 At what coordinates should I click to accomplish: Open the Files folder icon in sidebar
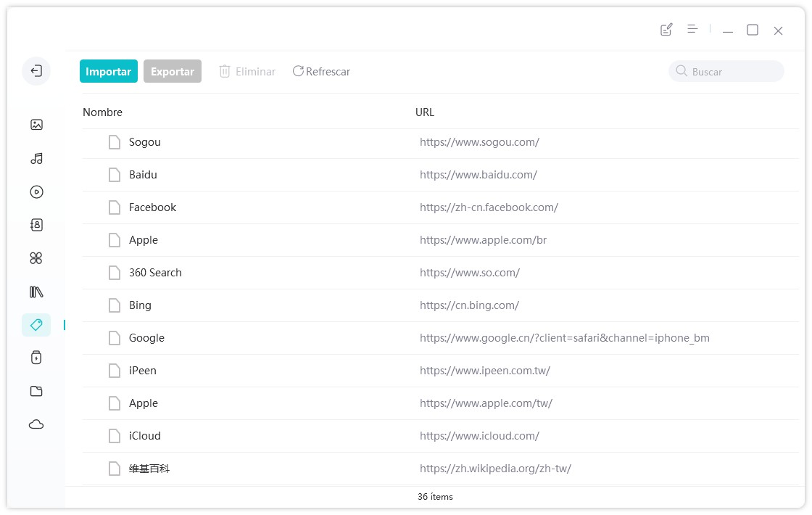(x=36, y=391)
